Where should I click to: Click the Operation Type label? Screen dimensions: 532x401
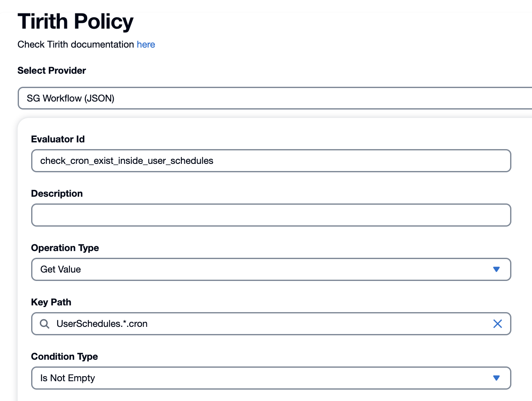click(65, 248)
